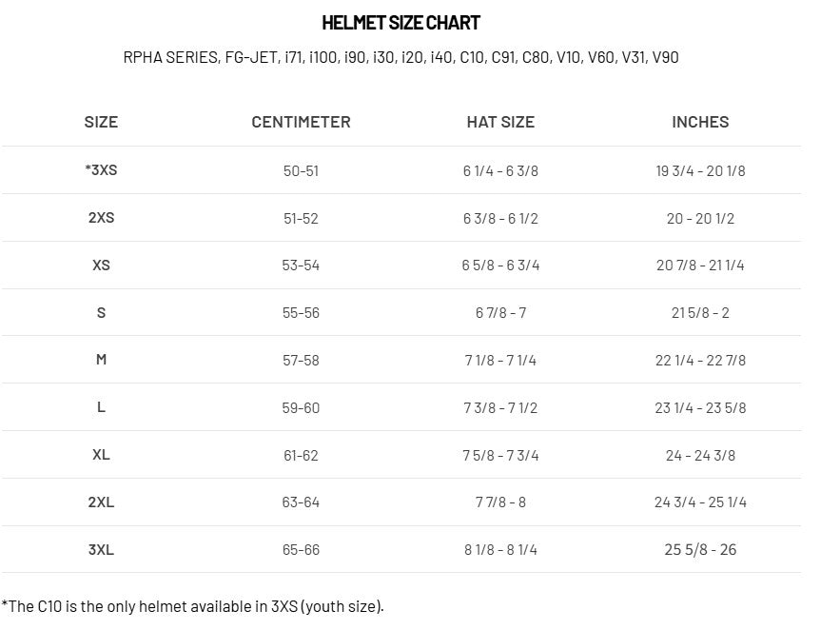Select the CENTIMETER column header
This screenshot has height=630, width=840.
pyautogui.click(x=301, y=122)
